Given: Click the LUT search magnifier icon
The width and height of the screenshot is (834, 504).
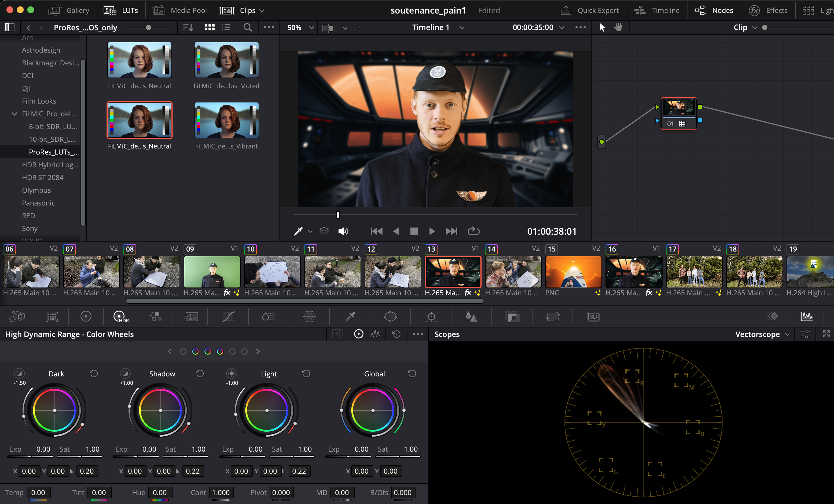Looking at the screenshot, I should (x=248, y=27).
